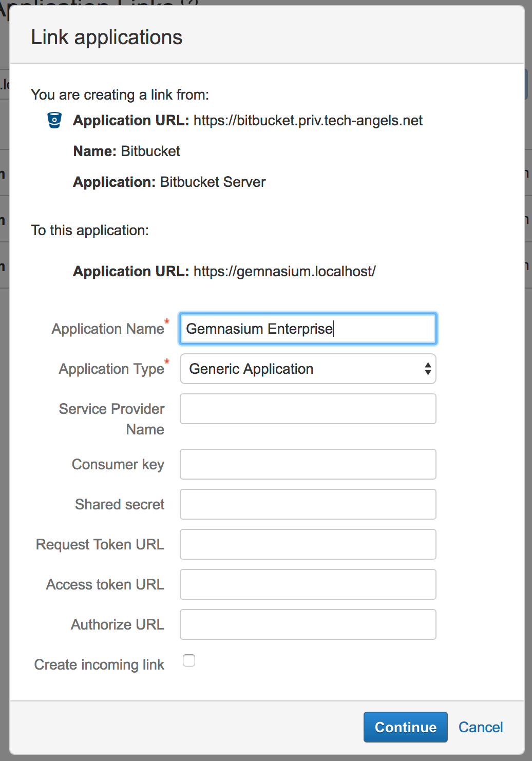Click the Service Provider Name label
532x761 pixels.
tap(111, 419)
